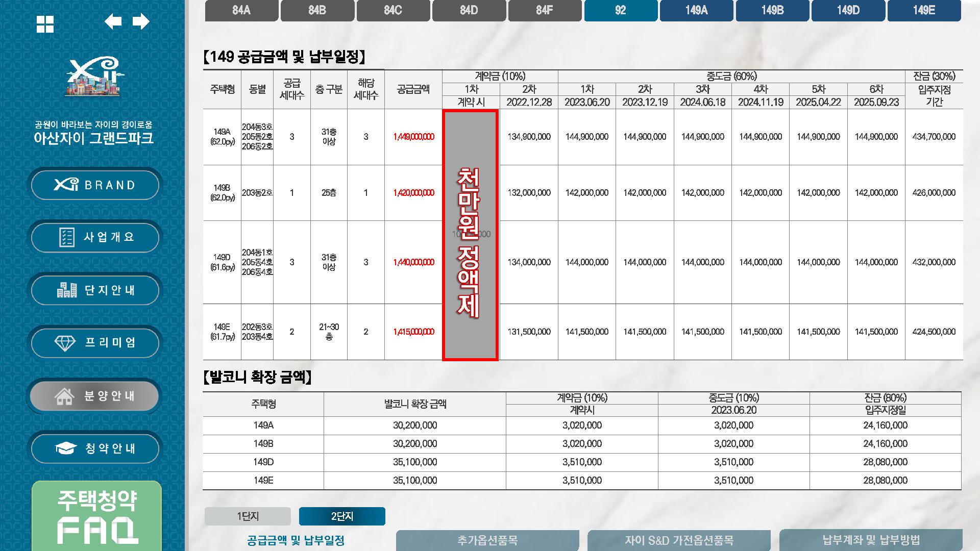Click the 발코니 확장 금액 column header

[x=415, y=404]
